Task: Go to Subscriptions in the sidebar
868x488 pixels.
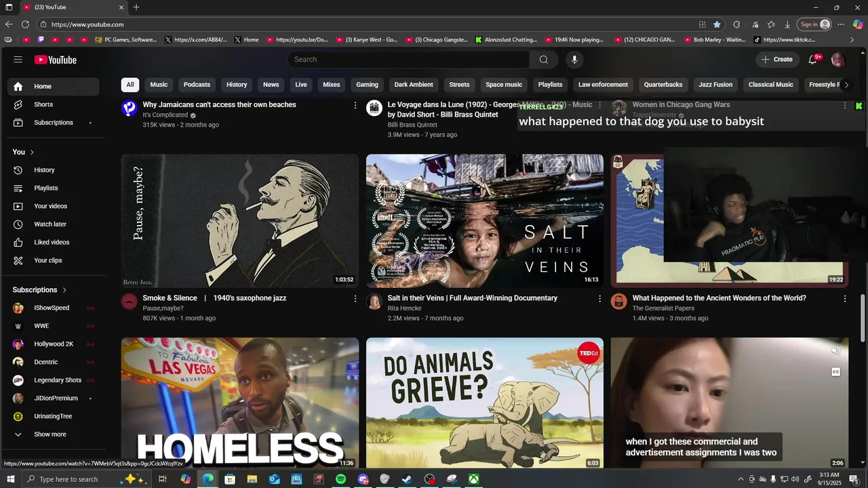Action: (x=54, y=123)
